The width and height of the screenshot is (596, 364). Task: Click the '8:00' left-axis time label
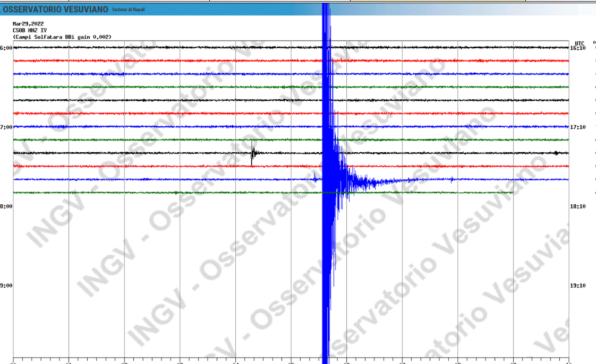(6, 206)
